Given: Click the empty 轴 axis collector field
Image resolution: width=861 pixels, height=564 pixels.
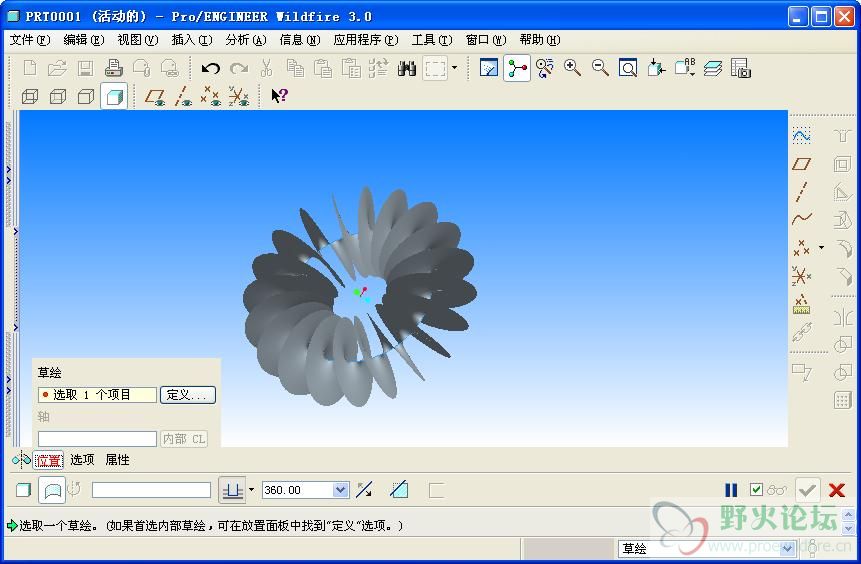Looking at the screenshot, I should click(97, 439).
